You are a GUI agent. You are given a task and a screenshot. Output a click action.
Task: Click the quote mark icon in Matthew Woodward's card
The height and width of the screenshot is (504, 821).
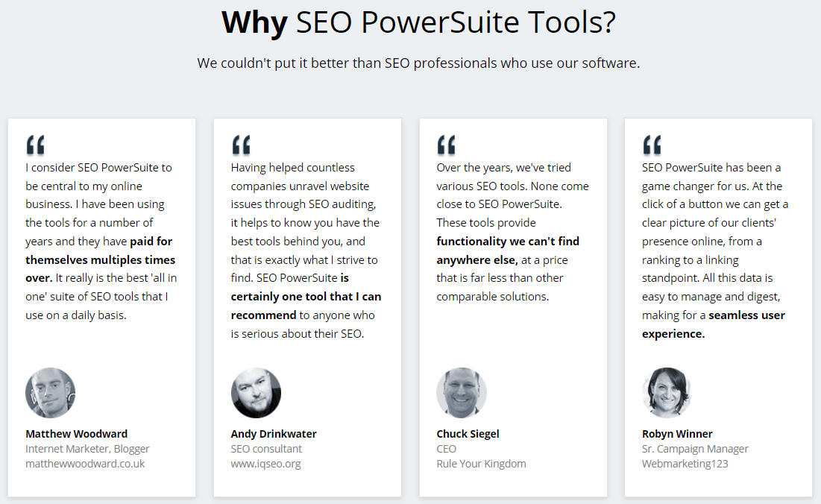coord(36,145)
